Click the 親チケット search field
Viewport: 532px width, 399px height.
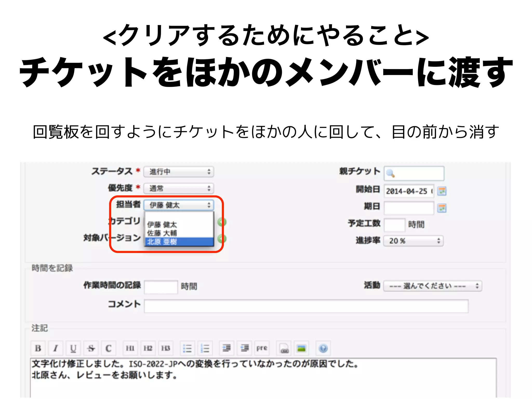414,173
